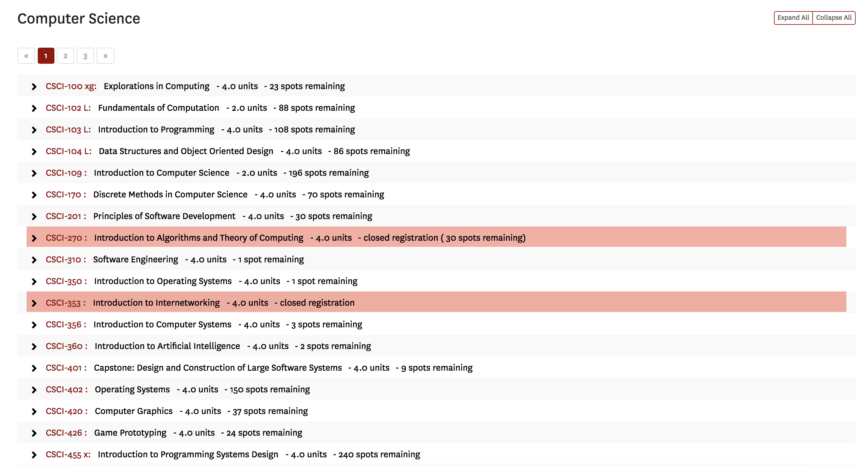Click the next page arrow button
This screenshot has width=868, height=466.
pos(105,56)
